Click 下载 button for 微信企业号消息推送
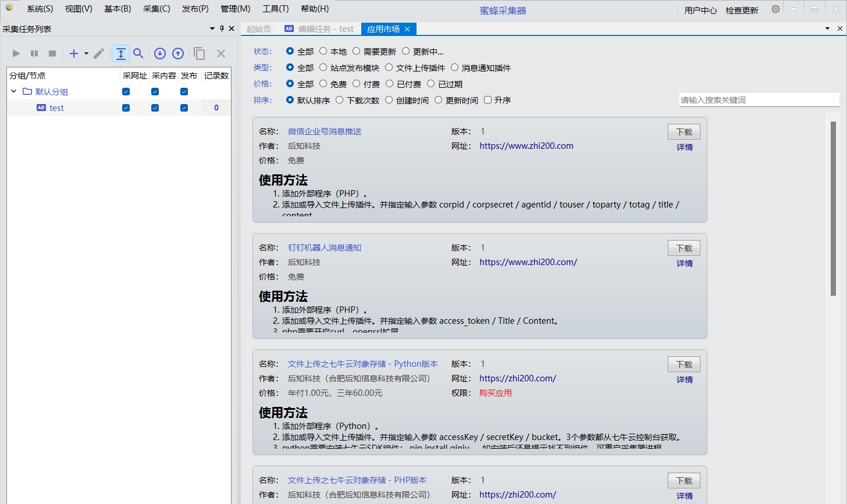This screenshot has height=504, width=847. (x=684, y=132)
